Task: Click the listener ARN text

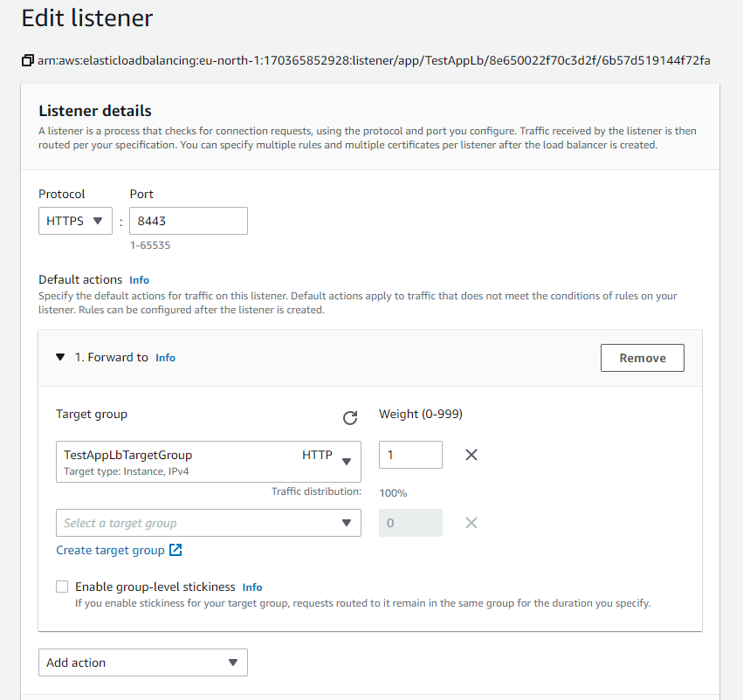Action: coord(374,60)
